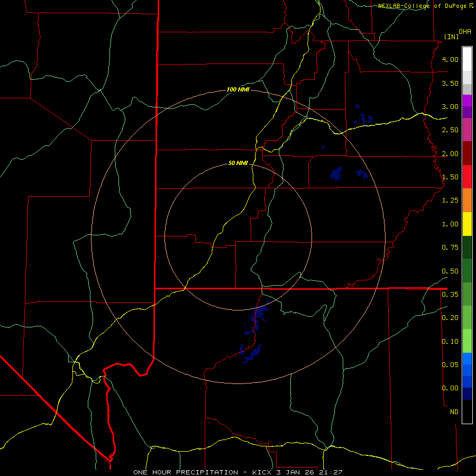
Task: Click the '3.50' legend value
Action: (x=450, y=83)
